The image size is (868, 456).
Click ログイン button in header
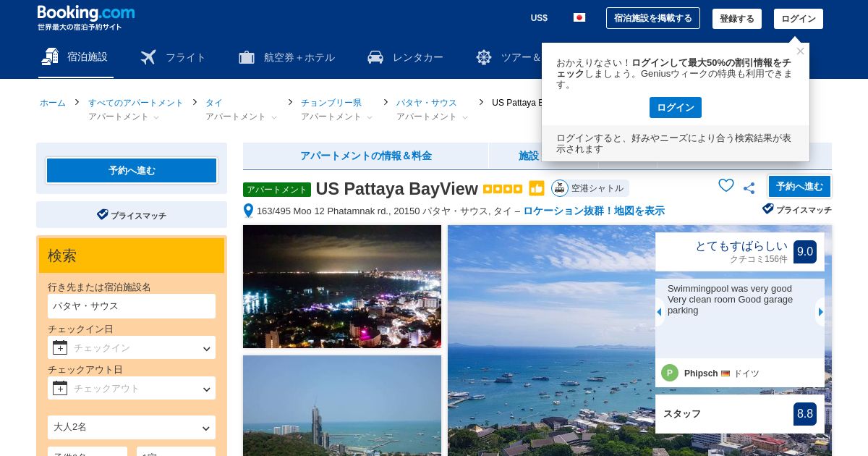(x=799, y=19)
